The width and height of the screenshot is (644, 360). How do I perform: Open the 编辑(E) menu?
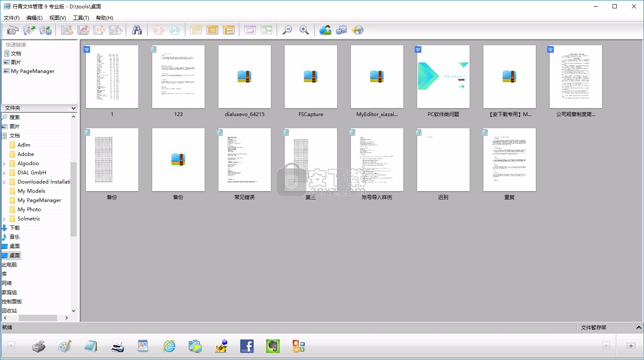pyautogui.click(x=34, y=18)
